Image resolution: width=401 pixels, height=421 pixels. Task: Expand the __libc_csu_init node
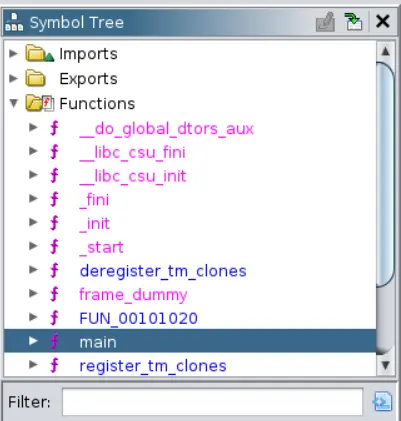(33, 174)
